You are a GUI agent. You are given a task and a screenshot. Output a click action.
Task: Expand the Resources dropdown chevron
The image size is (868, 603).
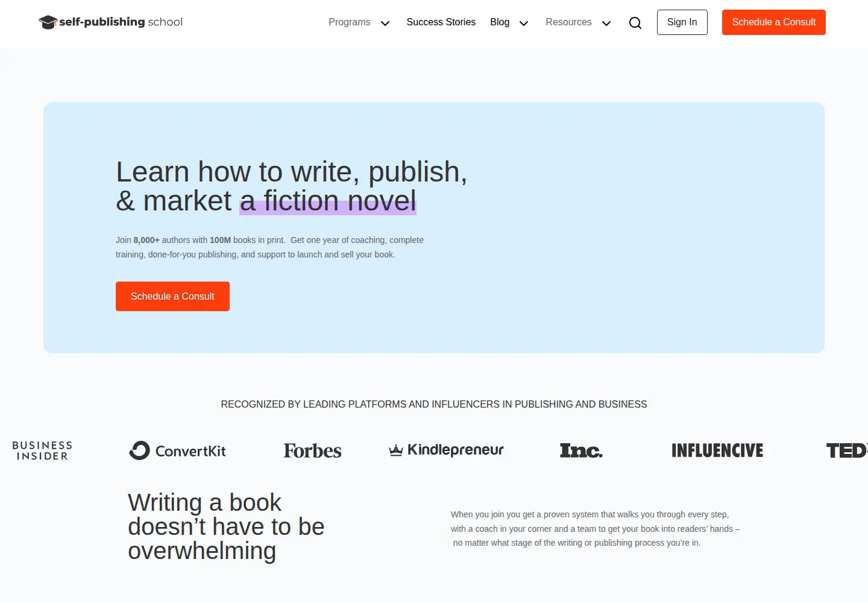pos(606,24)
